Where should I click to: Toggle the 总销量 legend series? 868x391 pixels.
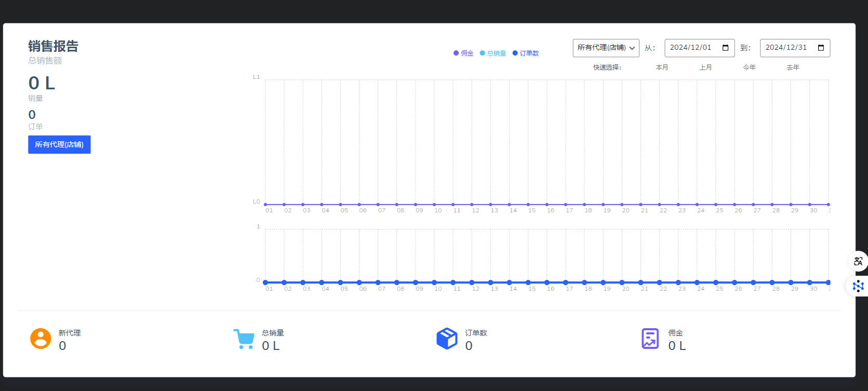pyautogui.click(x=493, y=53)
